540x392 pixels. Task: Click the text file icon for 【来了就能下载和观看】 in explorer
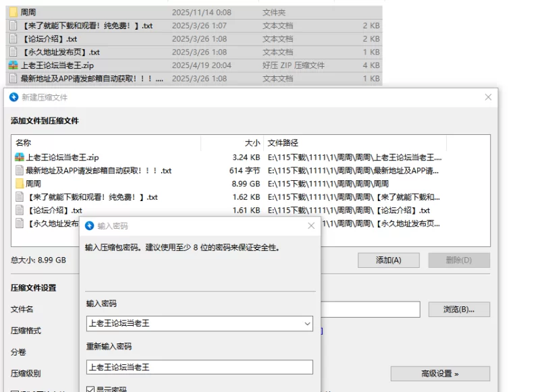pos(13,26)
